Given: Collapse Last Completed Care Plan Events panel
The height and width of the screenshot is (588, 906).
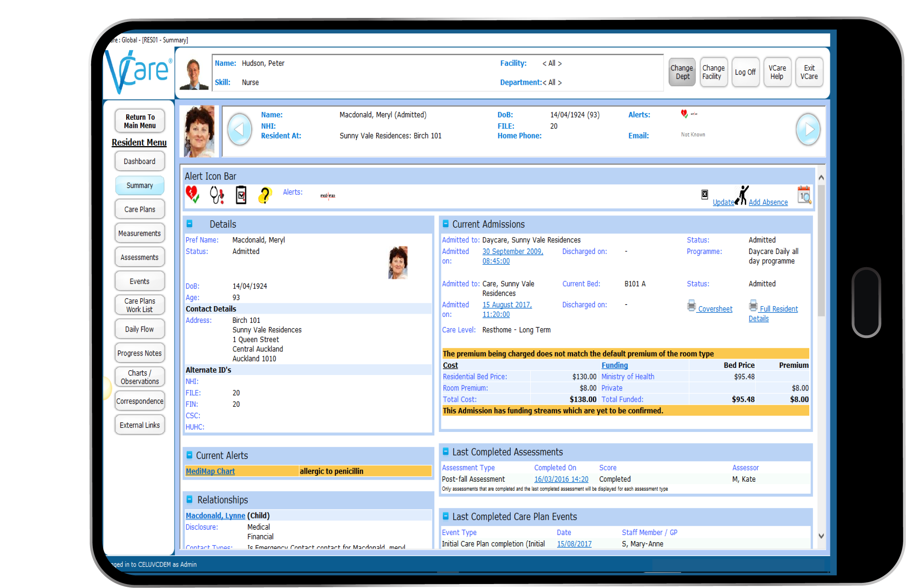Looking at the screenshot, I should [x=446, y=516].
